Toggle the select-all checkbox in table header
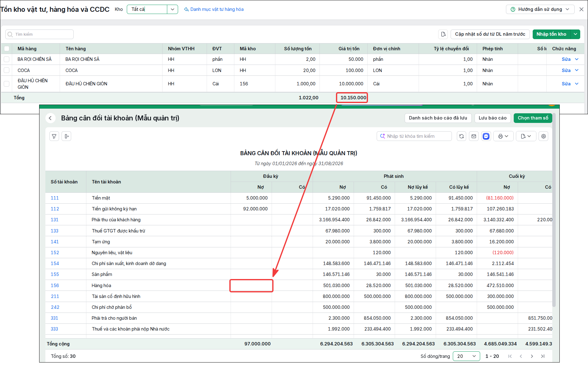This screenshot has width=588, height=365. point(7,49)
